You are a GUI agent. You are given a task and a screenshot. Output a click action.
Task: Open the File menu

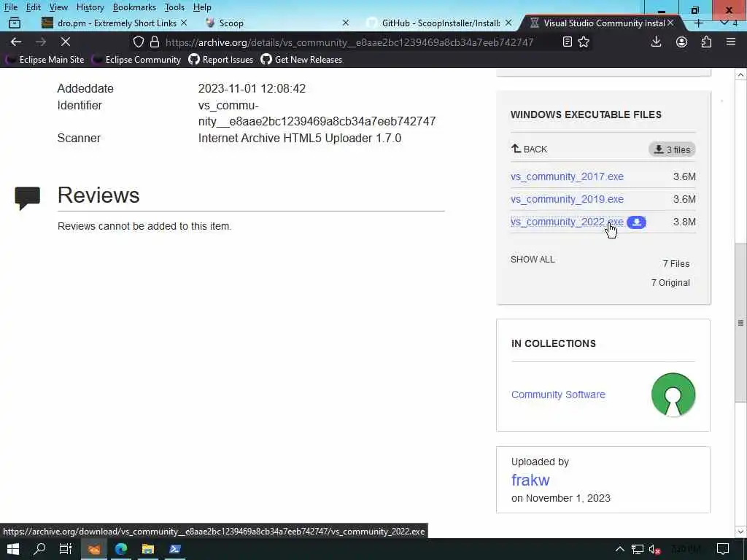click(10, 7)
